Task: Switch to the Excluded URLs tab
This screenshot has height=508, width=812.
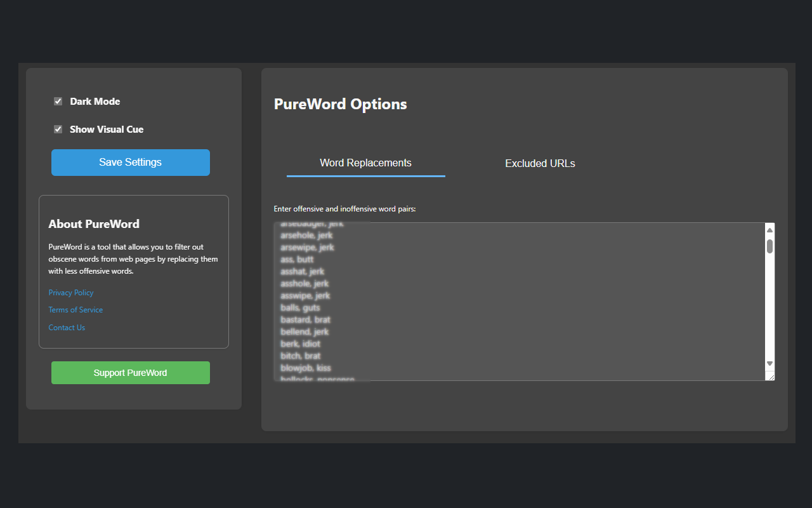Action: click(x=540, y=164)
